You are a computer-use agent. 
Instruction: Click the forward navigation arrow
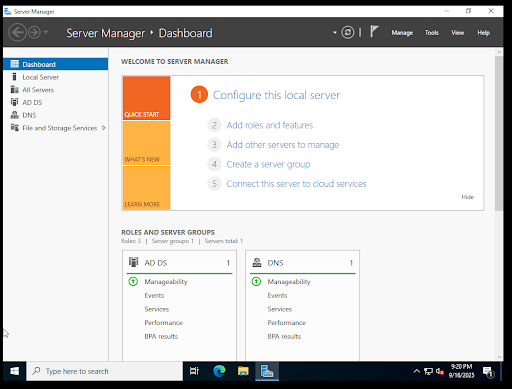click(x=34, y=32)
